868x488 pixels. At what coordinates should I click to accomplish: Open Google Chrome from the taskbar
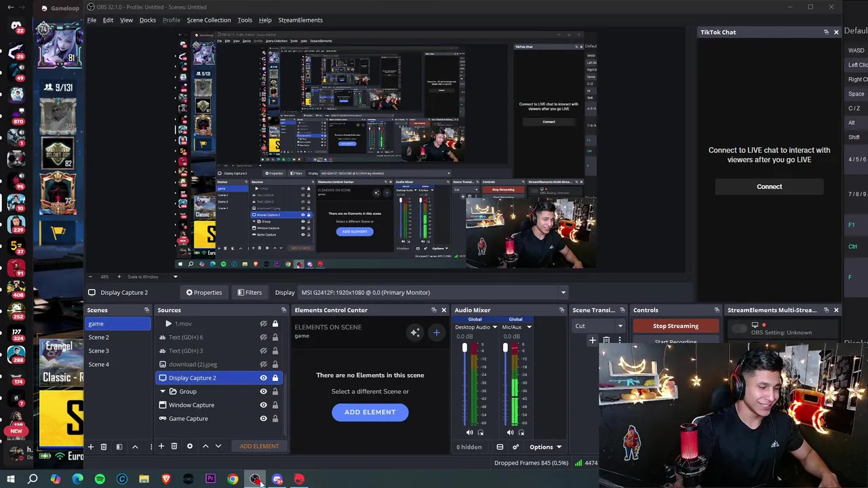pos(233,479)
